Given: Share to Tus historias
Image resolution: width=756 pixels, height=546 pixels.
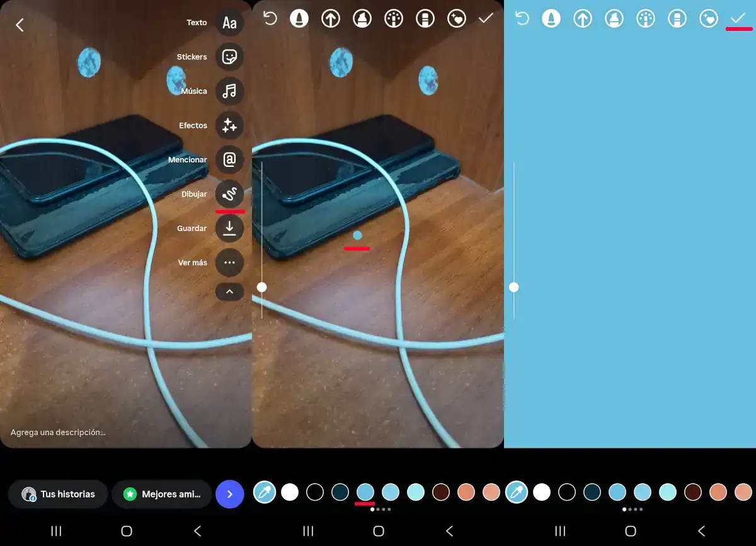Looking at the screenshot, I should [x=58, y=494].
